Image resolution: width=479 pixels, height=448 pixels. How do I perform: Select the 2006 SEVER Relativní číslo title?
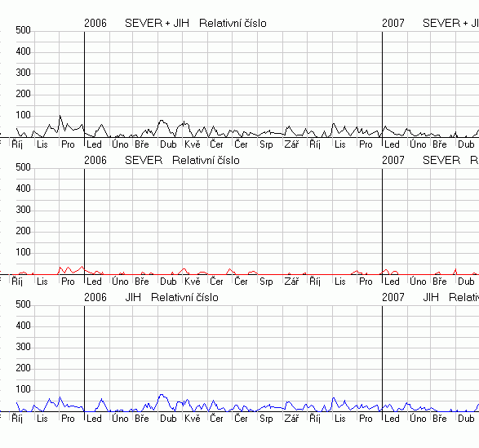pyautogui.click(x=162, y=161)
